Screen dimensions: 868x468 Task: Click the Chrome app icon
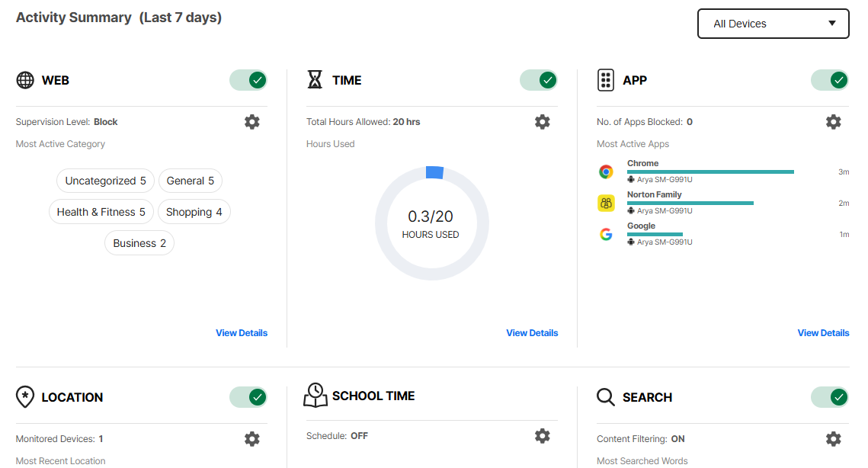tap(606, 172)
